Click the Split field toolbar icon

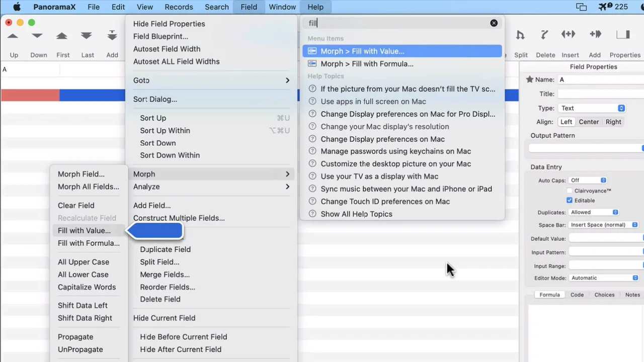521,35
